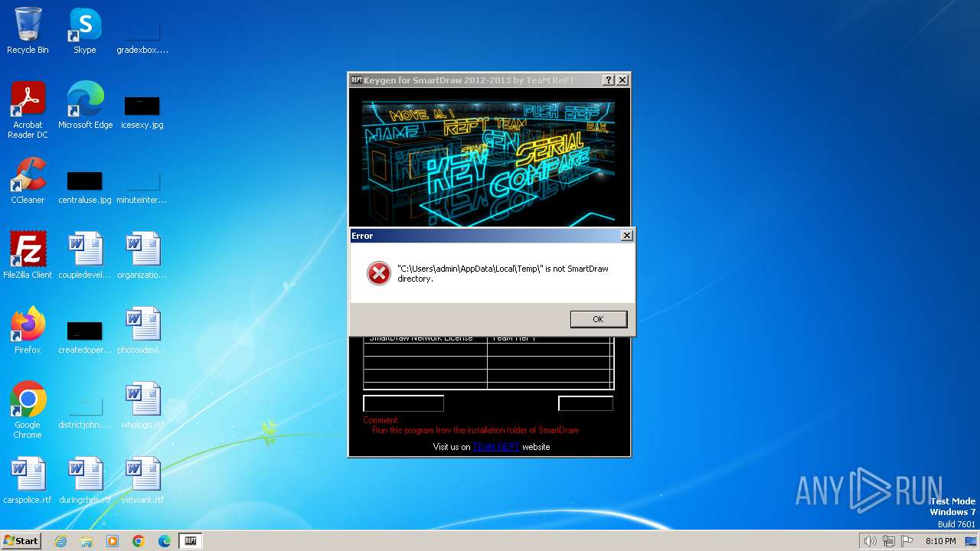The image size is (980, 551).
Task: Open CCleaner desktop shortcut
Action: 28,181
